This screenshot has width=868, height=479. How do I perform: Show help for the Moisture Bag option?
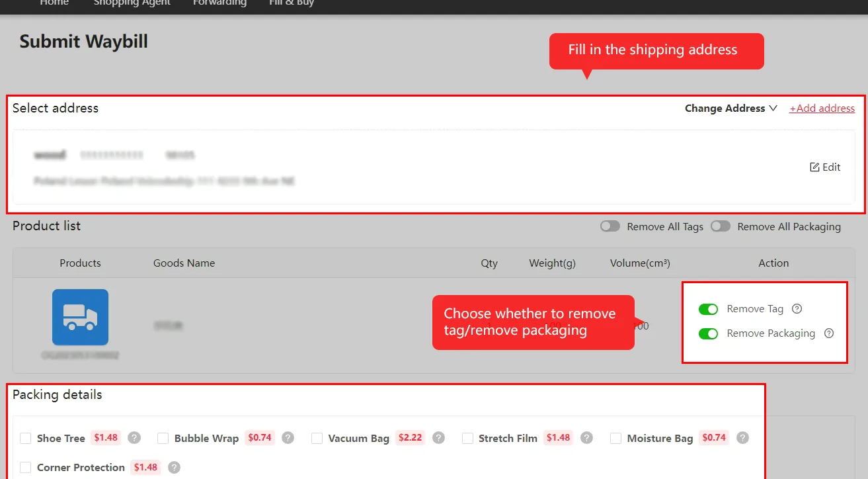coord(742,438)
